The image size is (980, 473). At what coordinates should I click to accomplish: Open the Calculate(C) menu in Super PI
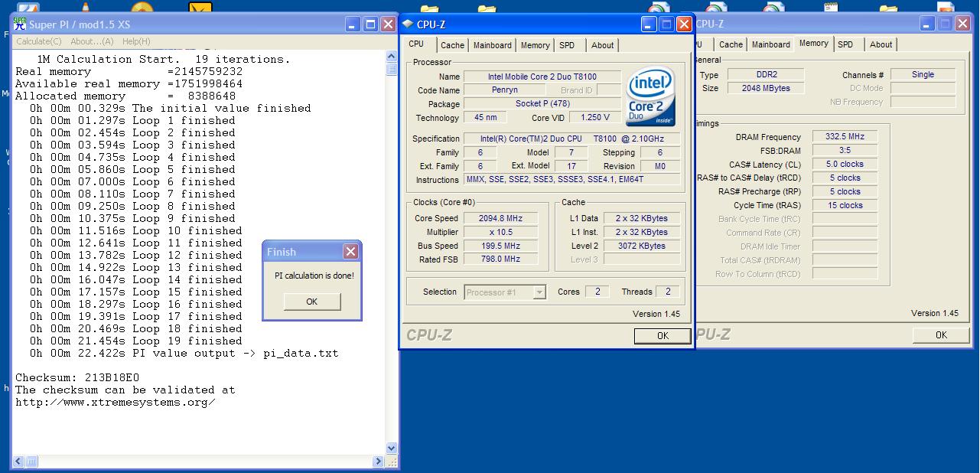click(x=39, y=41)
